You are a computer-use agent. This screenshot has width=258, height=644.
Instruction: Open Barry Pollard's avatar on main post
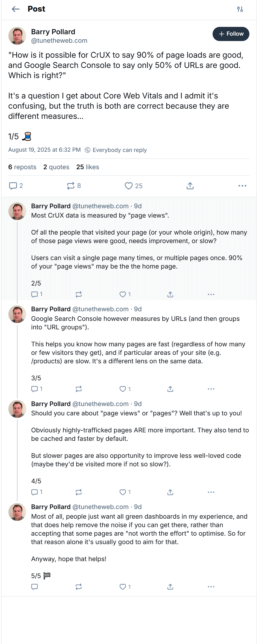(x=17, y=36)
